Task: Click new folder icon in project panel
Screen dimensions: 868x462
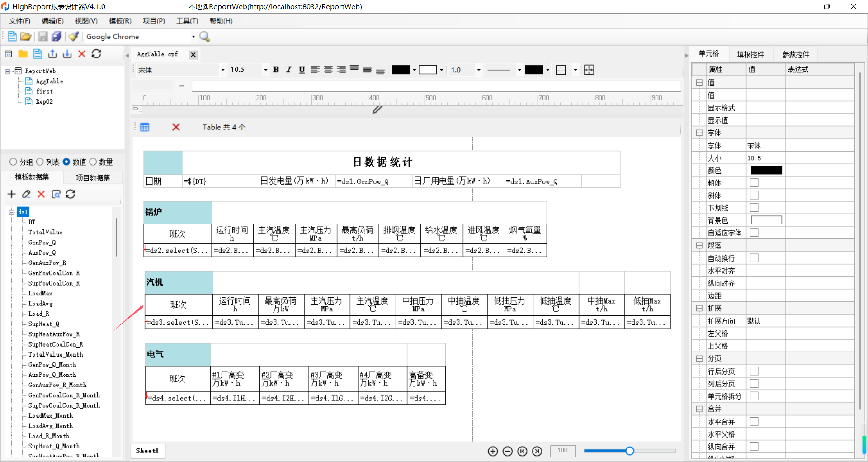Action: click(x=23, y=54)
